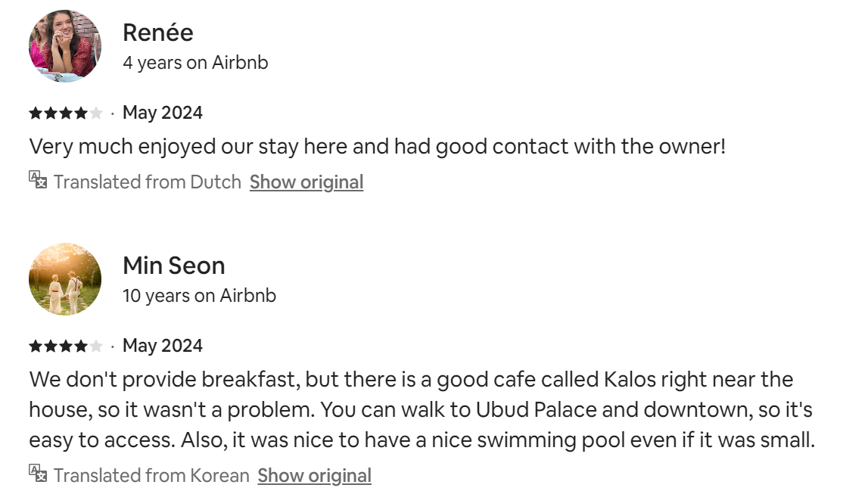Click "10 years on Airbnb" under Min Seon
868x491 pixels.
(199, 296)
